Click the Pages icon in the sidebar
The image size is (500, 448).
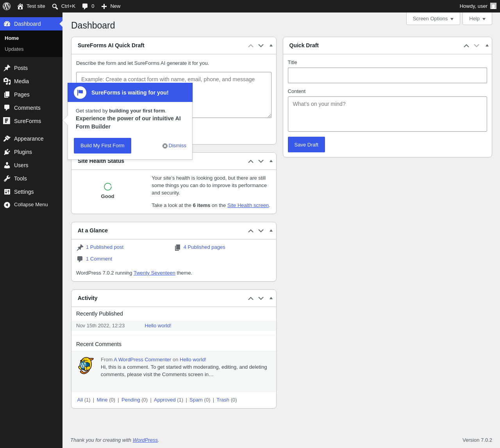[x=7, y=95]
